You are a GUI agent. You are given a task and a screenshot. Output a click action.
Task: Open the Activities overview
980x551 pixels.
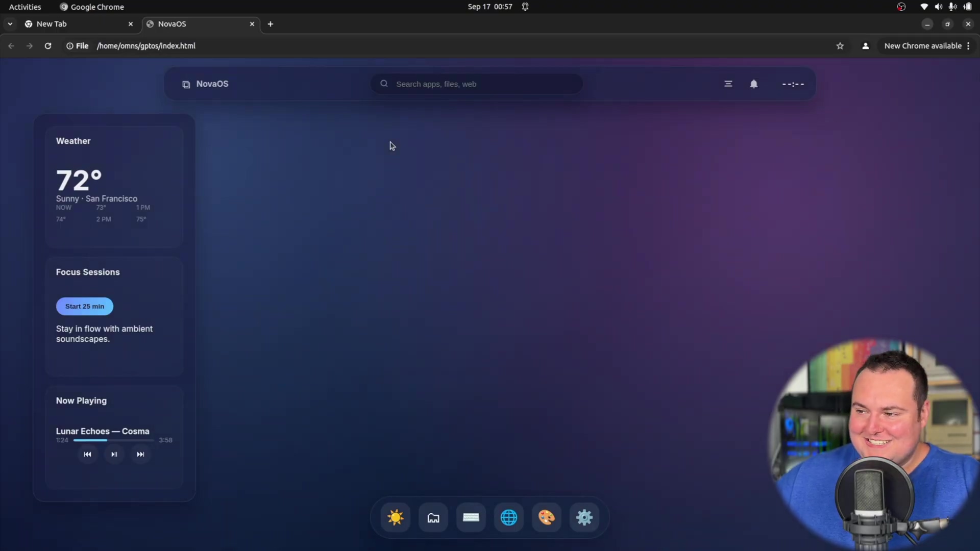pos(25,7)
